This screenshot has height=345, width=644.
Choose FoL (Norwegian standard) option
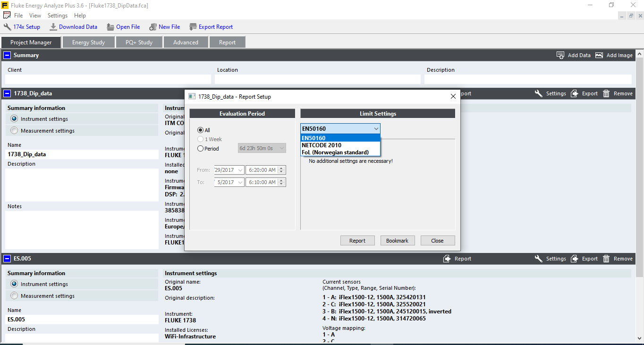click(x=340, y=152)
